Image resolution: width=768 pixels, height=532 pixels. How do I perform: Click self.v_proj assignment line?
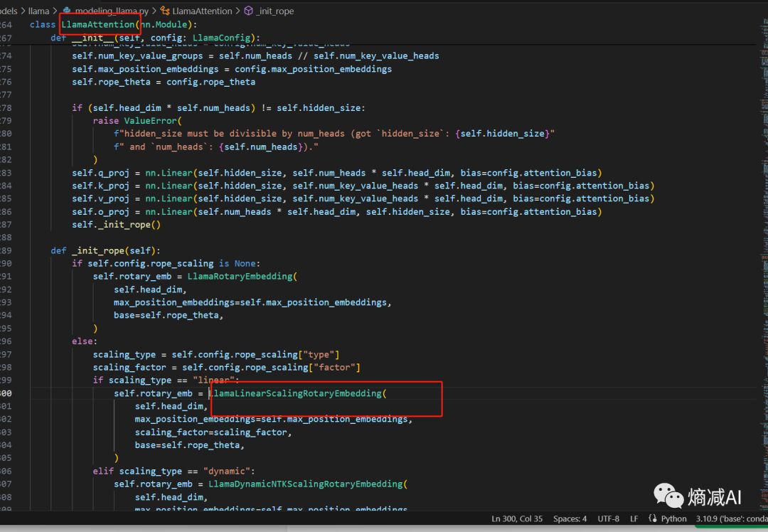point(363,198)
